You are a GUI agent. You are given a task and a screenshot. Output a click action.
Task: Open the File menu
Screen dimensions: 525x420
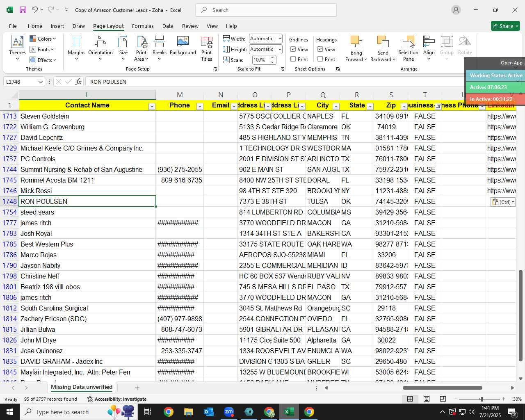13,26
